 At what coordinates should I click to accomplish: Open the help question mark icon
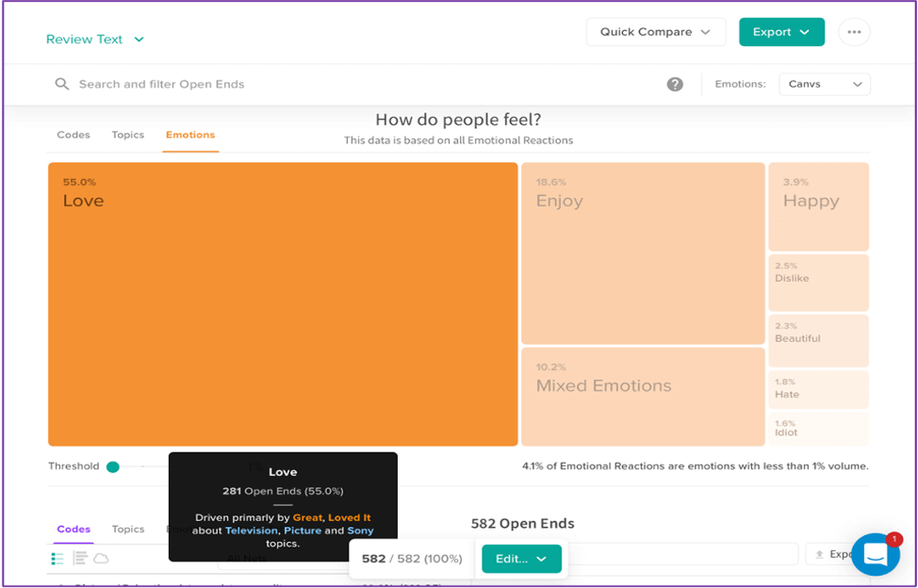(x=675, y=84)
